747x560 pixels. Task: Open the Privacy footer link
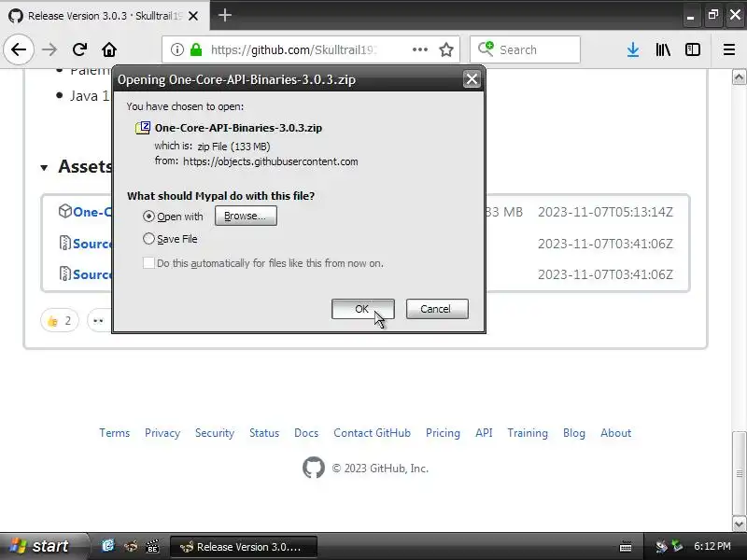point(162,433)
